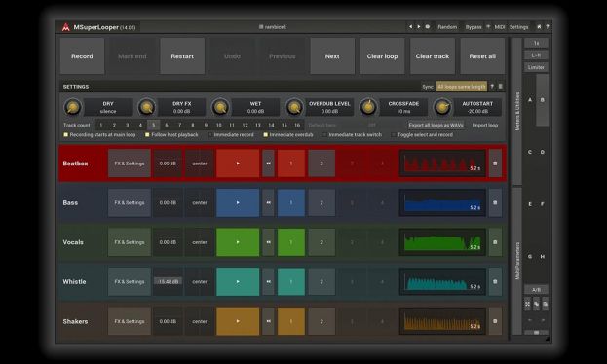The height and width of the screenshot is (364, 607).
Task: Delete the Bass track loop with trash icon
Action: 495,202
